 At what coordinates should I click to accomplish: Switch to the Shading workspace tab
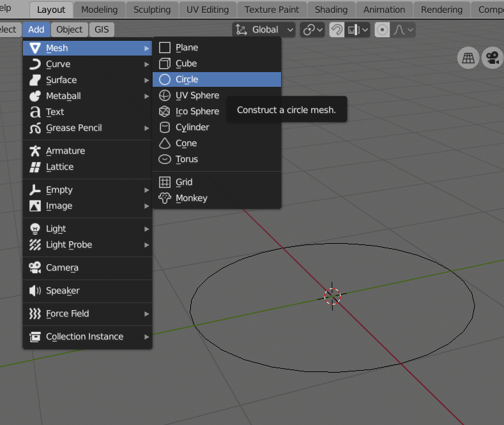332,10
